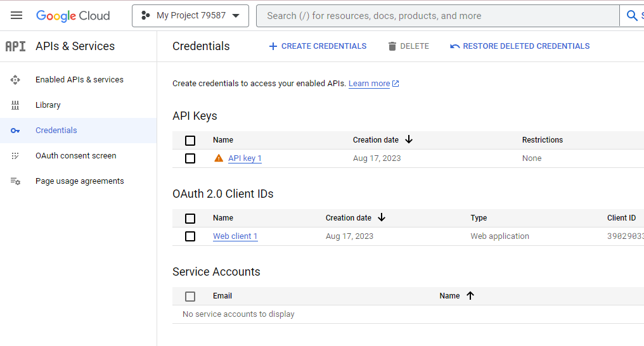Click API key 1 date Aug 17, 2023
The image size is (644, 346).
click(x=377, y=158)
